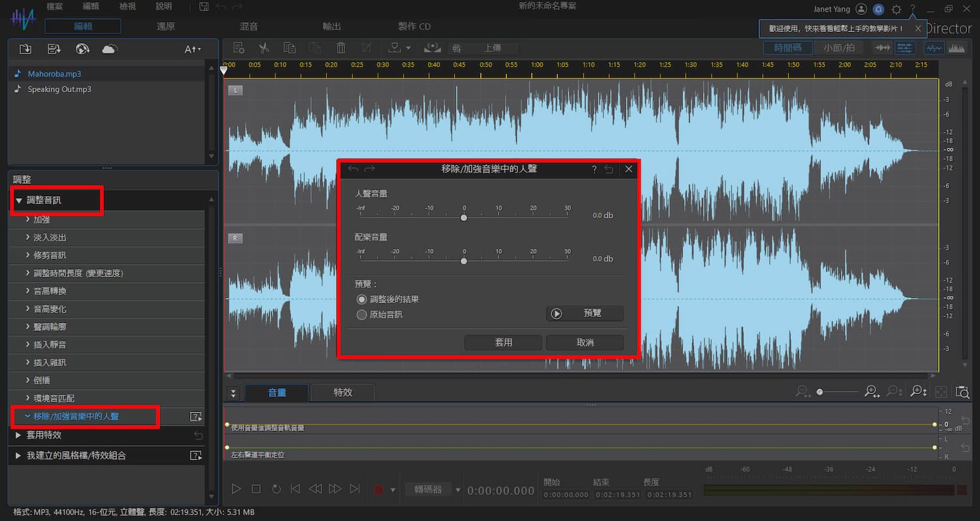This screenshot has height=521, width=980.
Task: Click the red record button
Action: coord(378,490)
